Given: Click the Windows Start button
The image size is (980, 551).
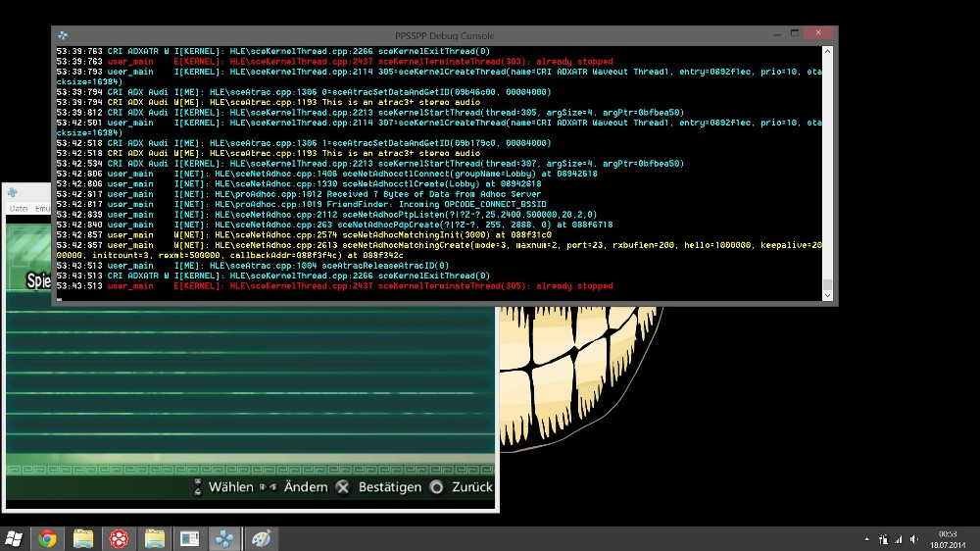Looking at the screenshot, I should (x=14, y=538).
